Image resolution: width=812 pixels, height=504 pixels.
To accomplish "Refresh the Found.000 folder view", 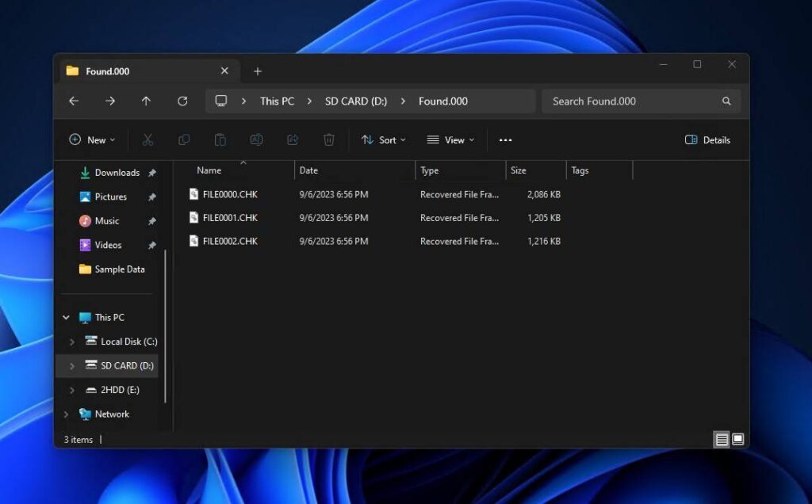I will pyautogui.click(x=182, y=101).
